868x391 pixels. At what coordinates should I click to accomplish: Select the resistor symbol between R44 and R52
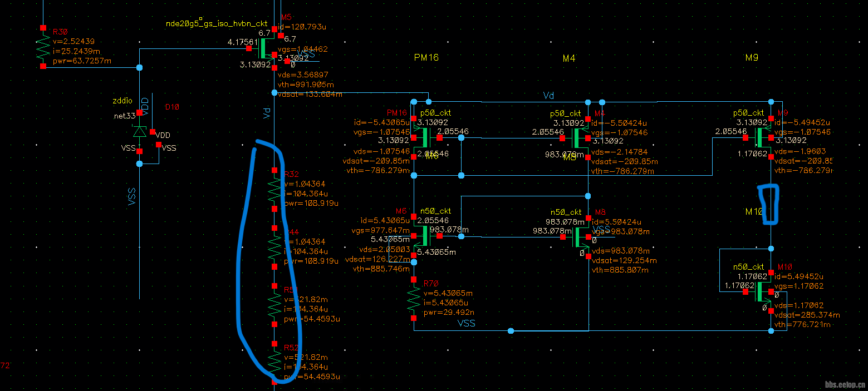274,305
